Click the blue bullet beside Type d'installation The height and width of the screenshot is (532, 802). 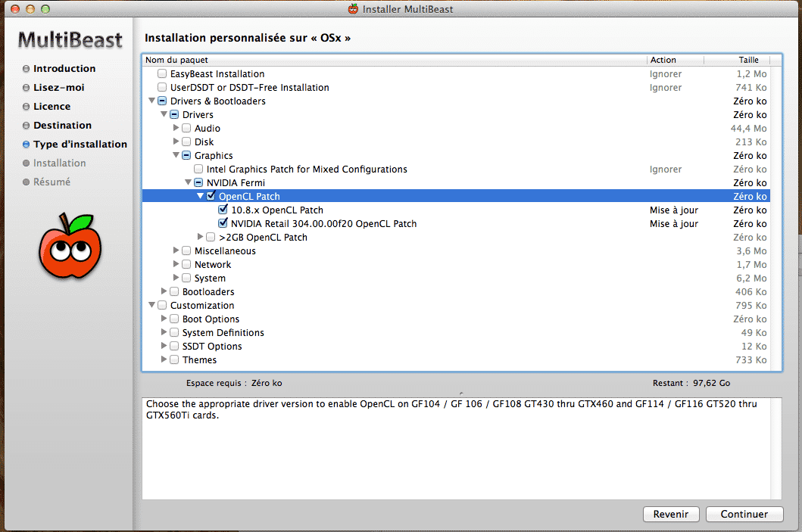[27, 145]
